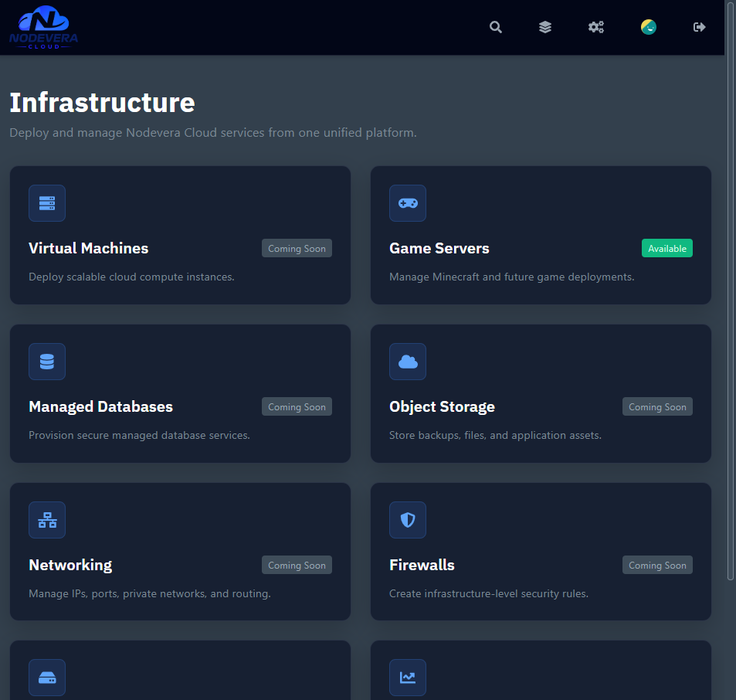
Task: Click Coming Soon badge on Object Storage
Action: point(657,406)
